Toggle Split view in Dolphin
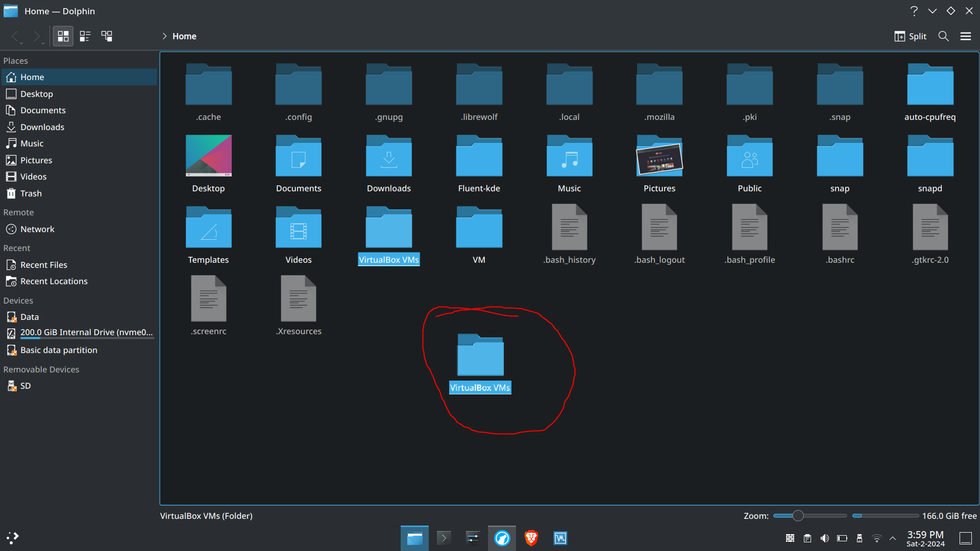 click(910, 36)
